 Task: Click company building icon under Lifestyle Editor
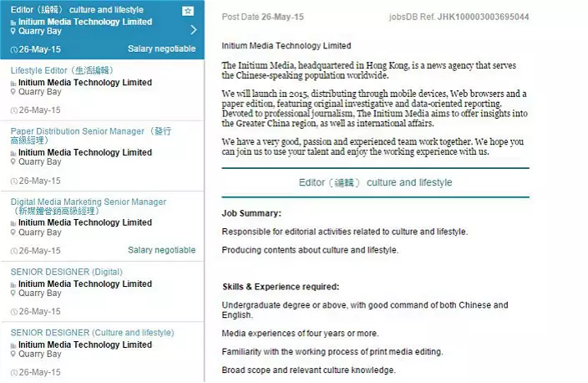click(13, 83)
